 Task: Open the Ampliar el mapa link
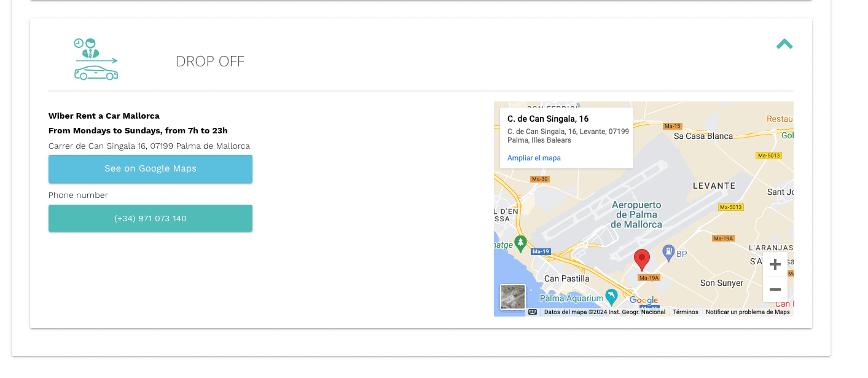534,158
